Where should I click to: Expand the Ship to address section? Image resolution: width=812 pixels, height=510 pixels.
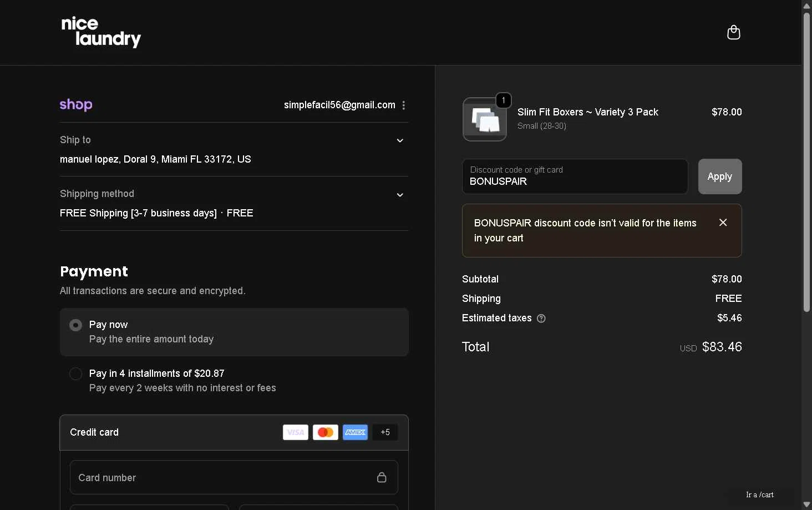(x=400, y=140)
